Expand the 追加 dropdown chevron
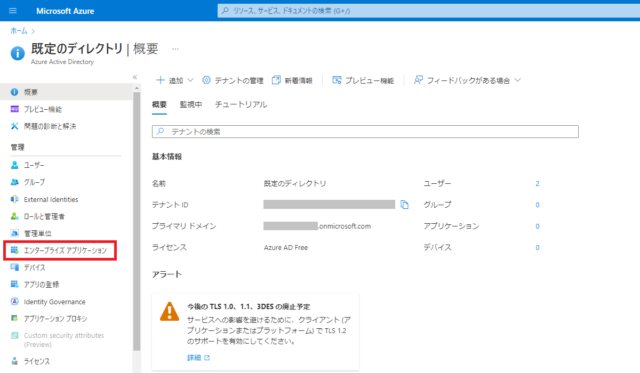This screenshot has width=640, height=373. [x=190, y=80]
